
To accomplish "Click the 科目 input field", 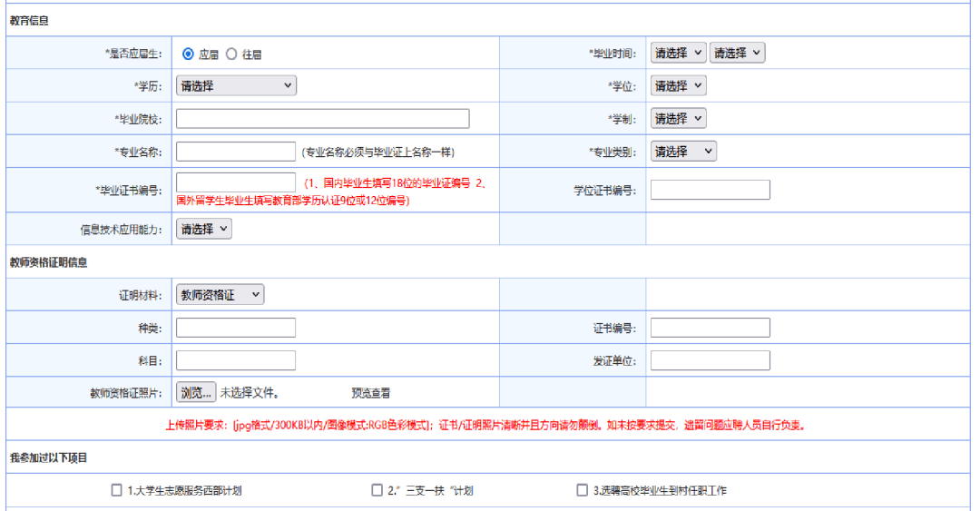I will (x=236, y=360).
